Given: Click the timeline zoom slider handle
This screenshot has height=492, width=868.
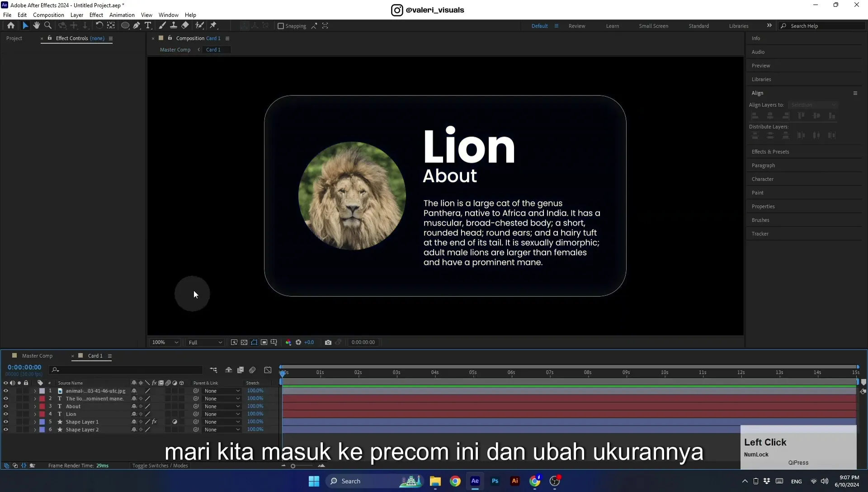Looking at the screenshot, I should pos(293,466).
